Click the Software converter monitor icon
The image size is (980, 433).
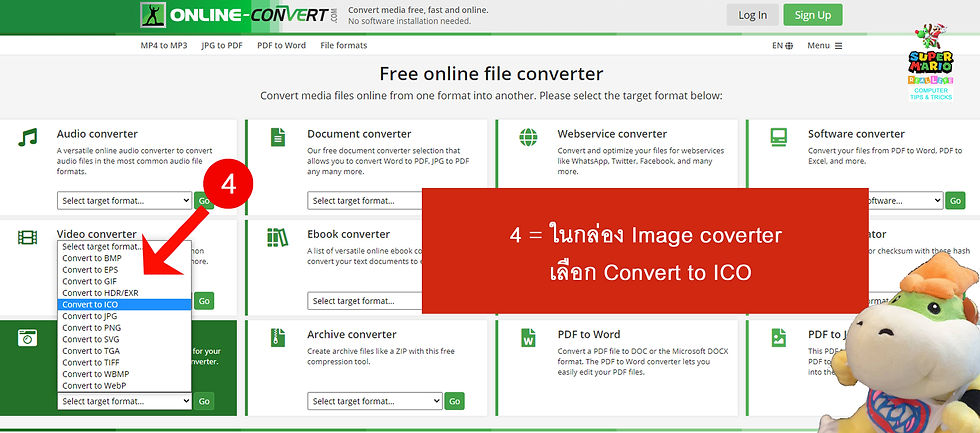point(779,137)
